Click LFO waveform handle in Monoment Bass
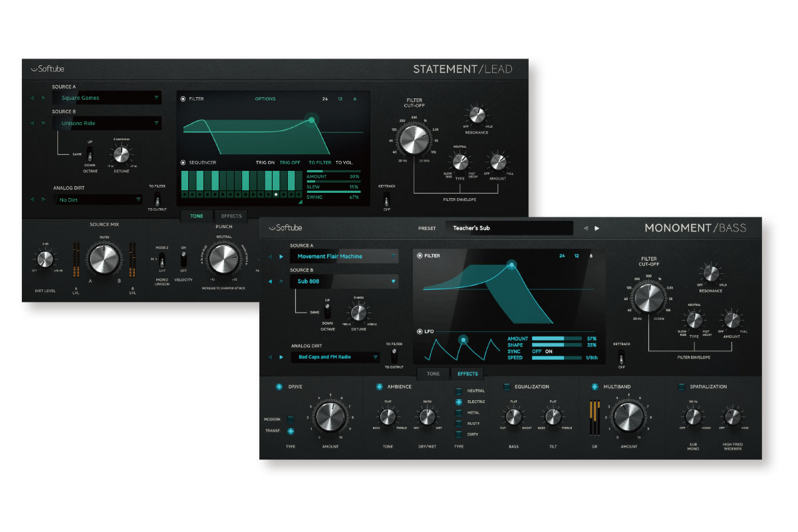This screenshot has width=798, height=532. pyautogui.click(x=464, y=340)
